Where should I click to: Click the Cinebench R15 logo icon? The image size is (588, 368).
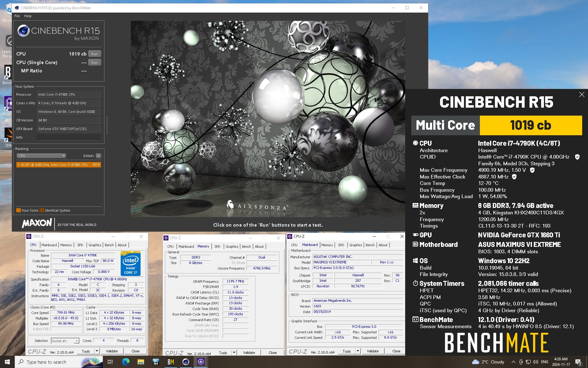(x=23, y=31)
